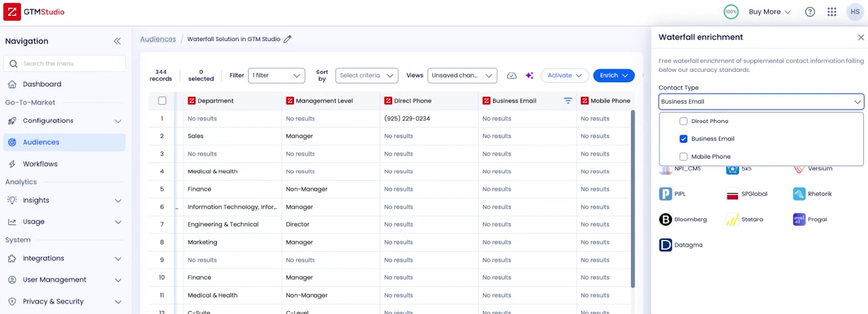Open User Management in navigation
Image resolution: width=868 pixels, height=314 pixels.
(64, 280)
